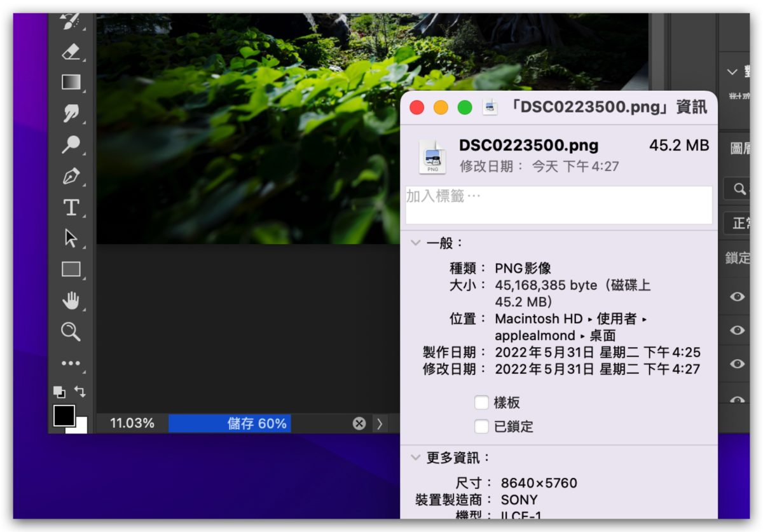The image size is (763, 532).
Task: Cancel the save with the X button
Action: (359, 423)
